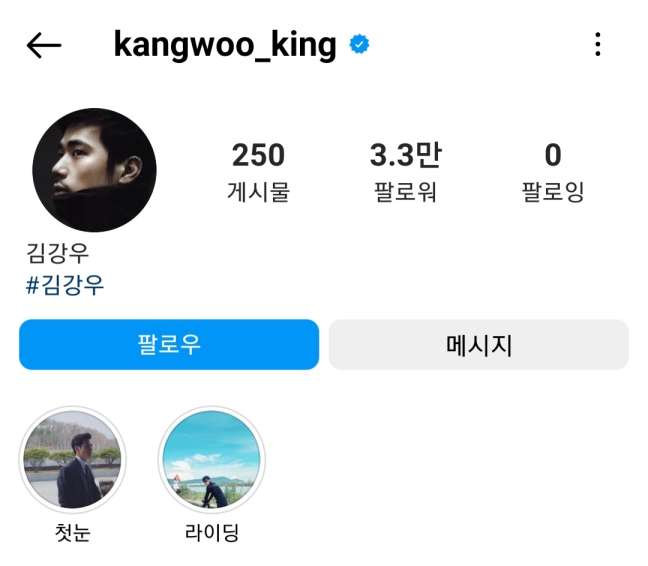Click the 팔로워 followers label
648x566 pixels.
coord(405,192)
